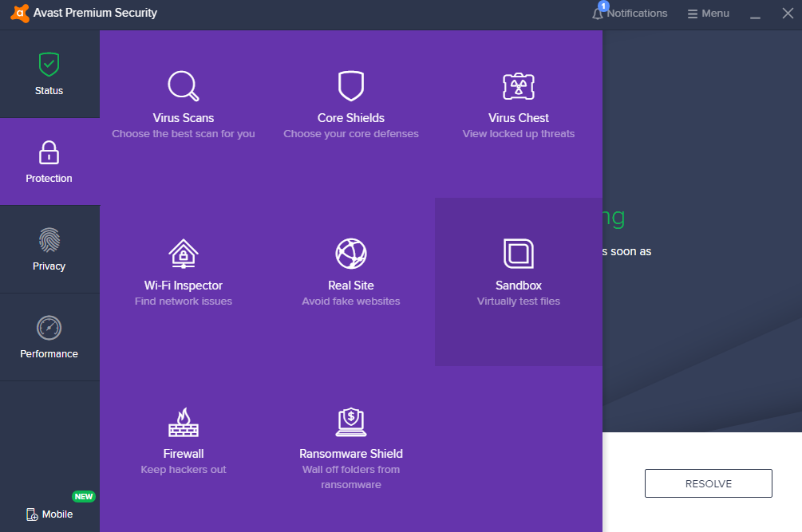This screenshot has width=802, height=532.
Task: Open the Ransomware Shield laptop icon
Action: click(x=351, y=422)
